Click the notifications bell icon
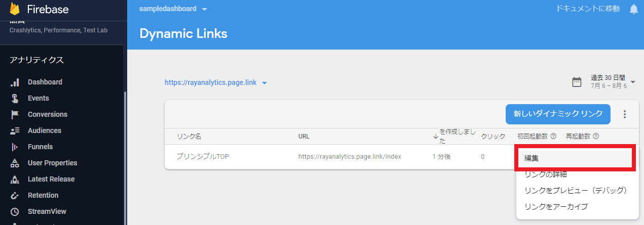The height and width of the screenshot is (225, 644). coord(633,9)
